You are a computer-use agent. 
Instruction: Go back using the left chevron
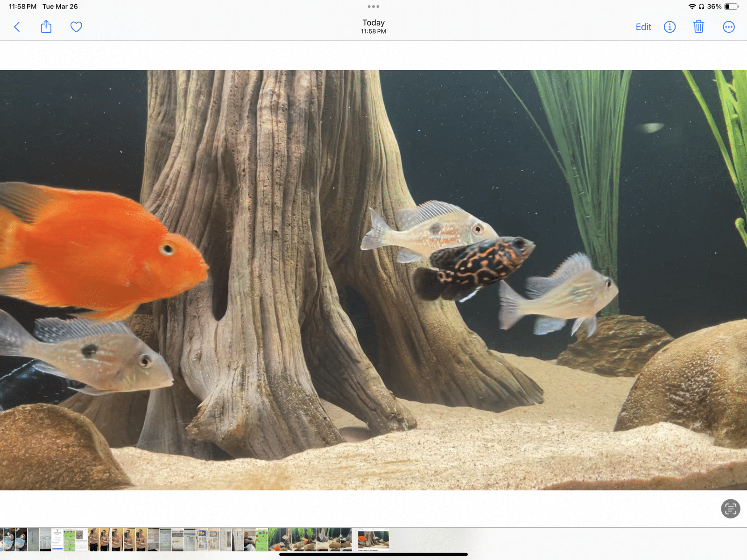[17, 27]
